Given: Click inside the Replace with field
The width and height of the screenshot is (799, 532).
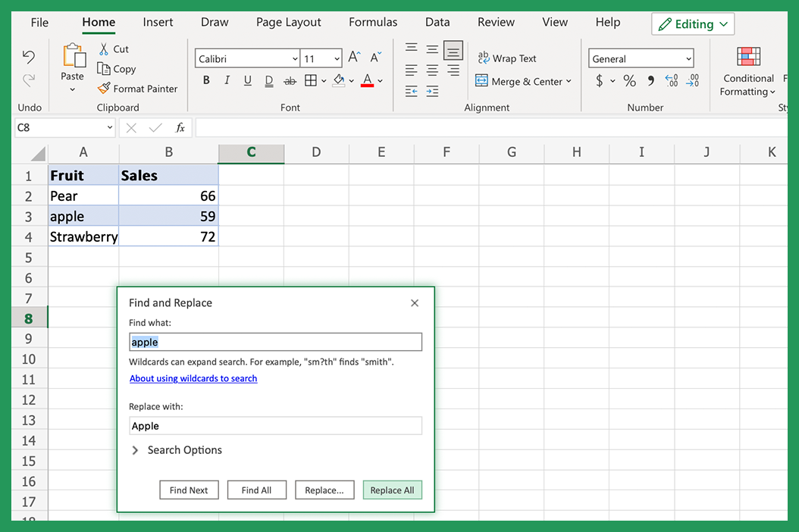Looking at the screenshot, I should coord(275,425).
